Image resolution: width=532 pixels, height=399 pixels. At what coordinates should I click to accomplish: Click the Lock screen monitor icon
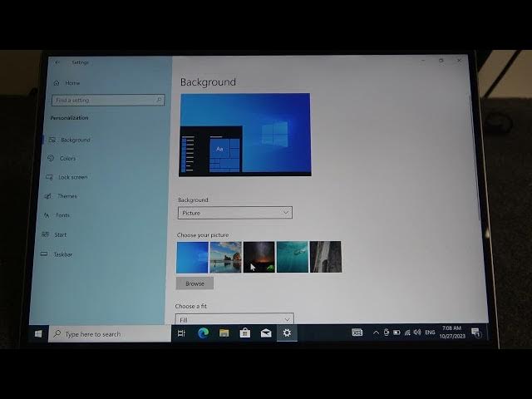[50, 177]
